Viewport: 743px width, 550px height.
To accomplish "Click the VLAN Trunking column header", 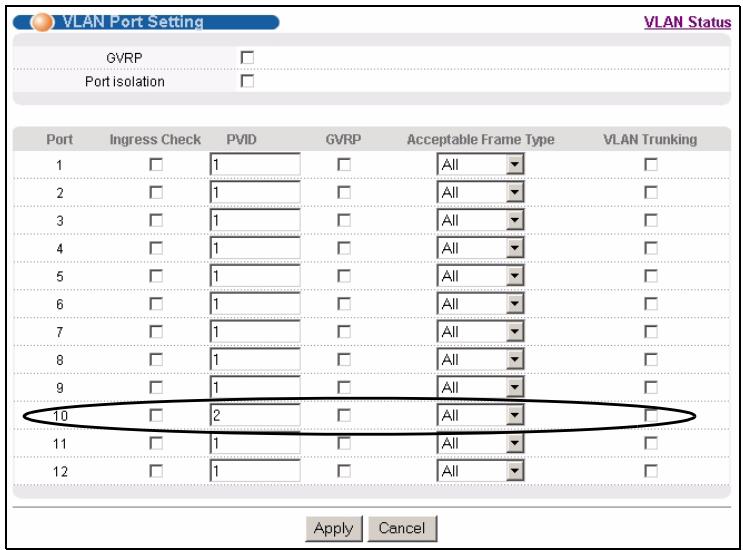I will 650,139.
